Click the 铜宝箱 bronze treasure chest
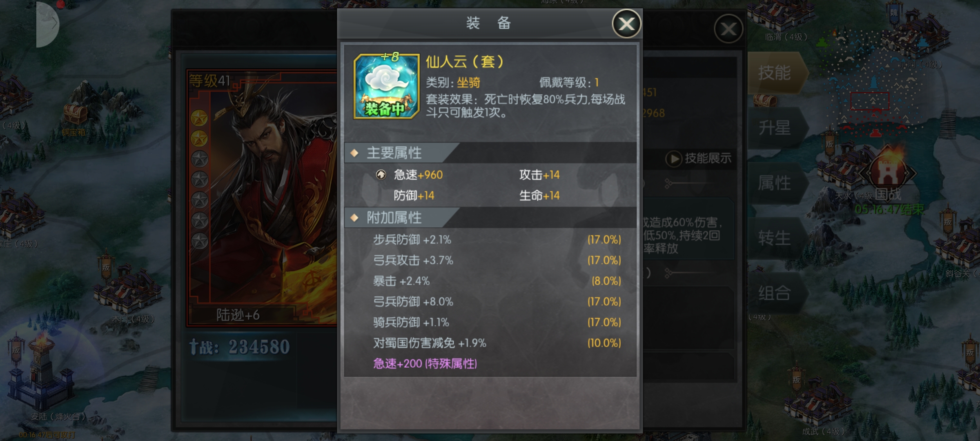This screenshot has height=441, width=980. point(75,114)
